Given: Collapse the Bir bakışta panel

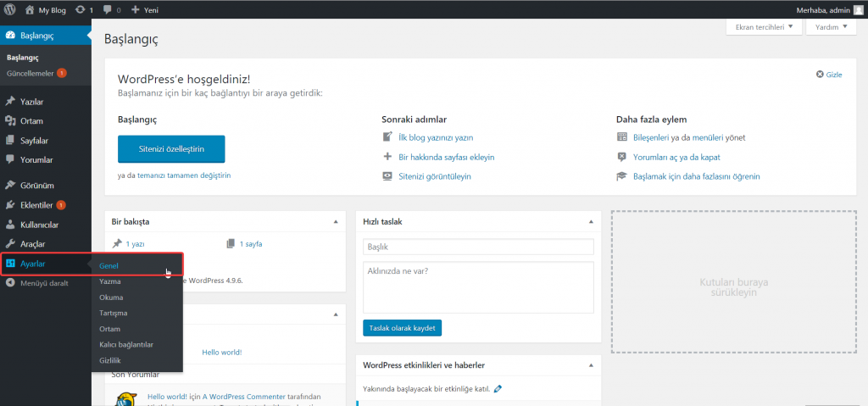Looking at the screenshot, I should pyautogui.click(x=336, y=221).
